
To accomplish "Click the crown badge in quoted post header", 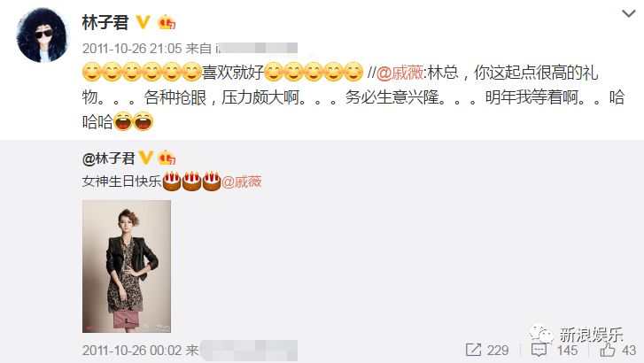I will (167, 158).
